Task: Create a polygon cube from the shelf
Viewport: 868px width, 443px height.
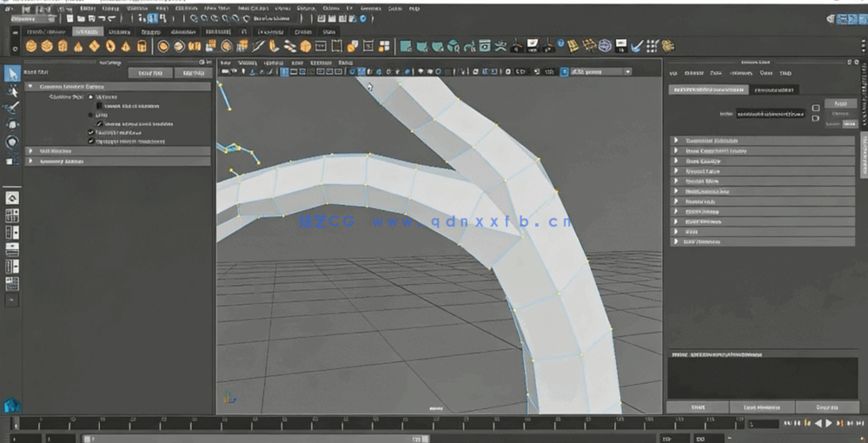Action: click(x=47, y=46)
